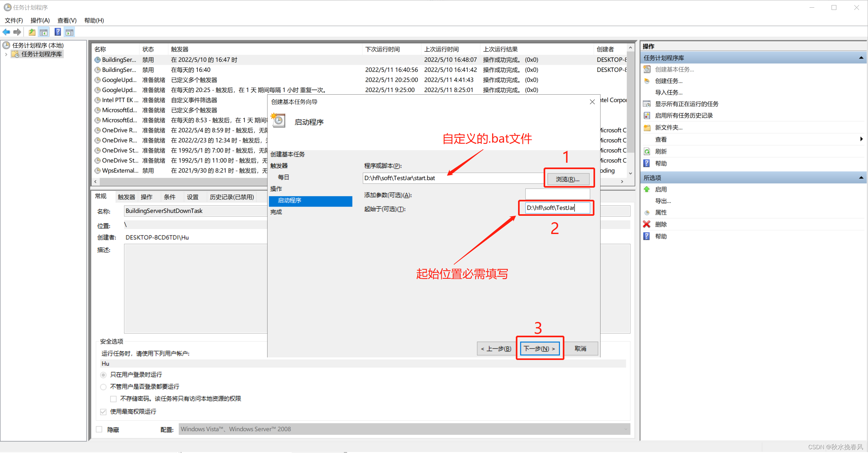Open Help via the toolbar question mark icon
Screen dimensions: 868x453
click(x=58, y=32)
